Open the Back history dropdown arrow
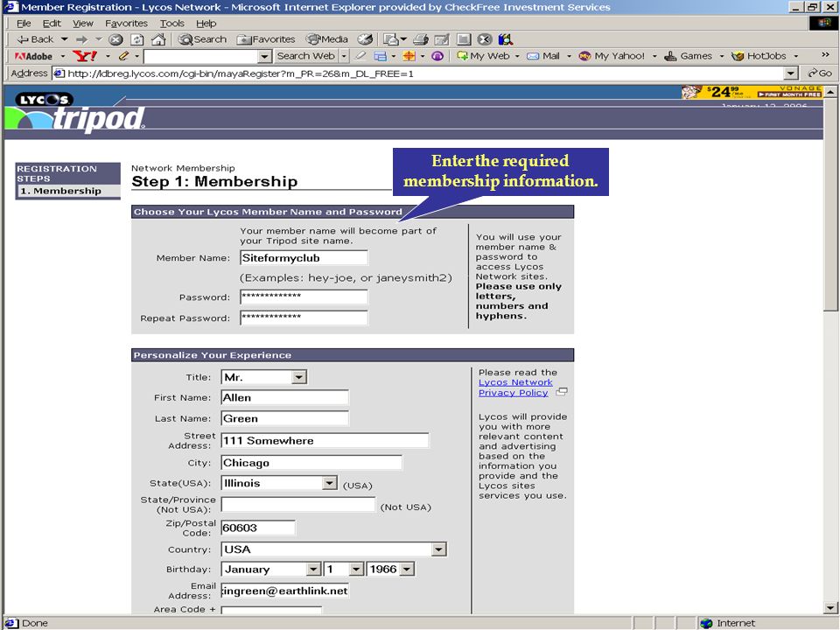840x630 pixels. coord(64,39)
